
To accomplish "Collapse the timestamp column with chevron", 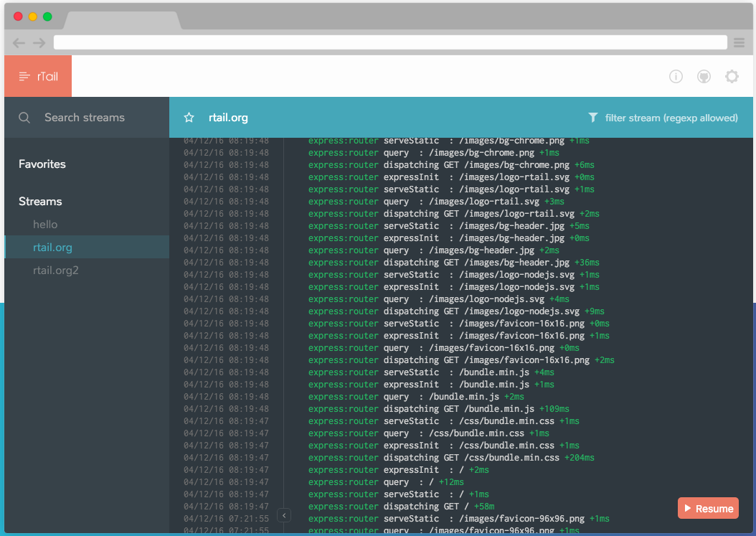I will (x=284, y=516).
